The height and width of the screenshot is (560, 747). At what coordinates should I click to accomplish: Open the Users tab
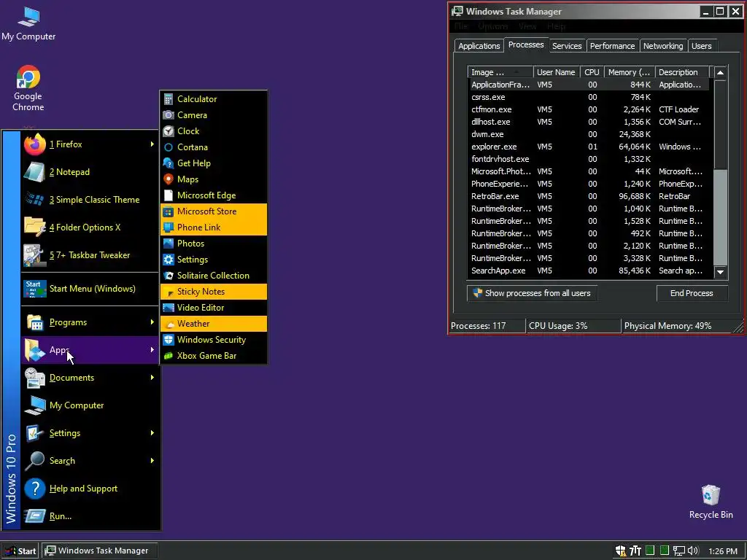coord(701,46)
